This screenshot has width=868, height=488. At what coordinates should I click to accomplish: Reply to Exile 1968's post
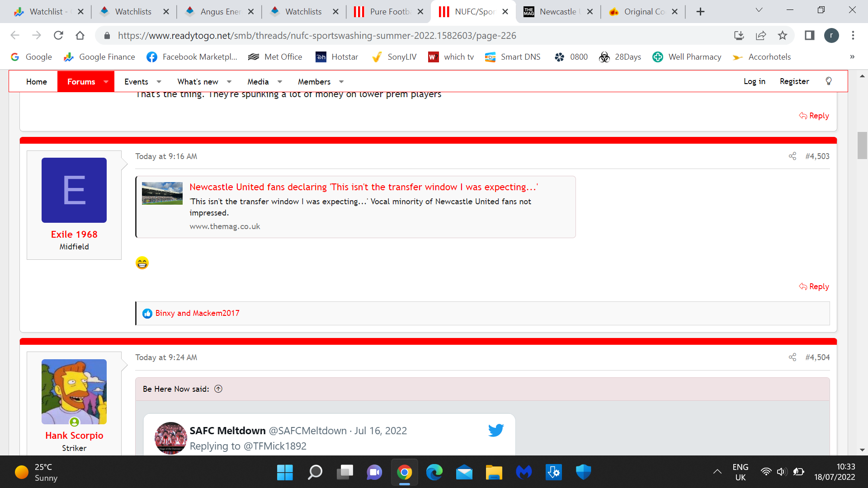[814, 286]
